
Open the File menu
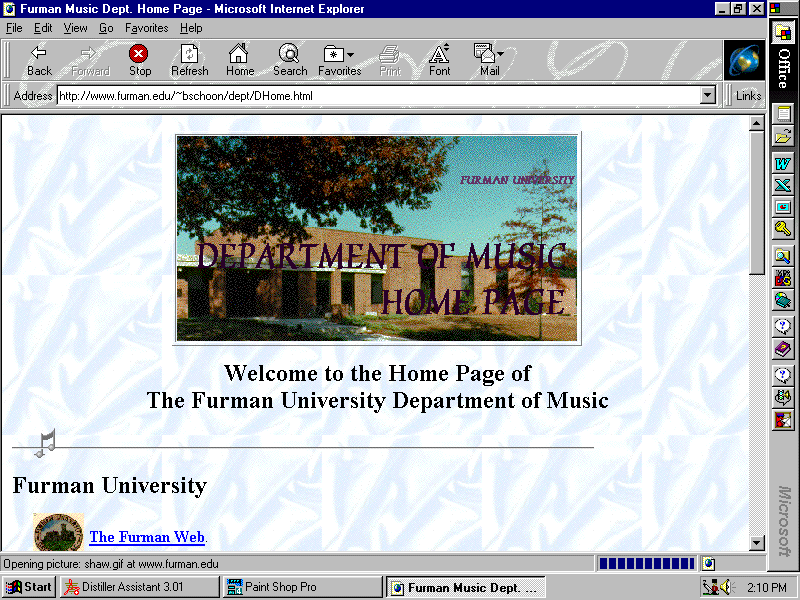click(14, 28)
